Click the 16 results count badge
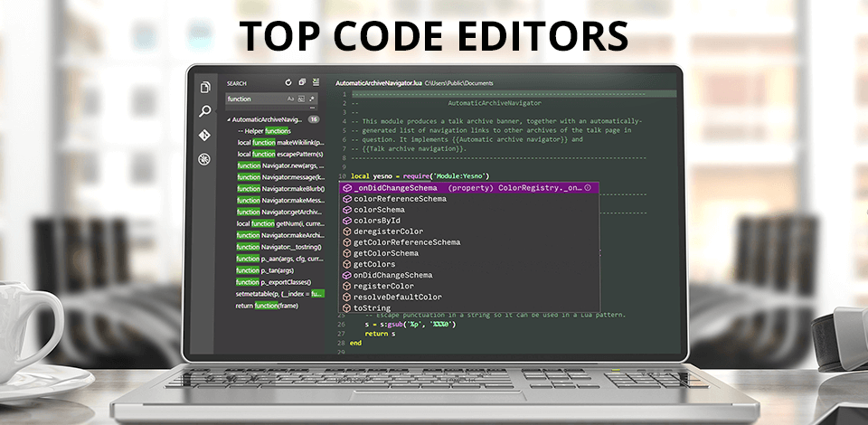The height and width of the screenshot is (425, 868). point(314,119)
